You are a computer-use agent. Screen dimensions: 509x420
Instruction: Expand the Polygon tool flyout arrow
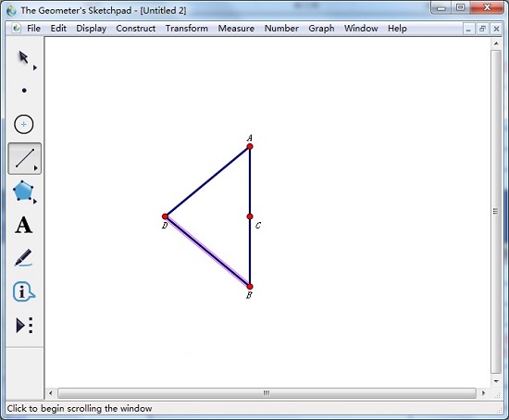(35, 202)
